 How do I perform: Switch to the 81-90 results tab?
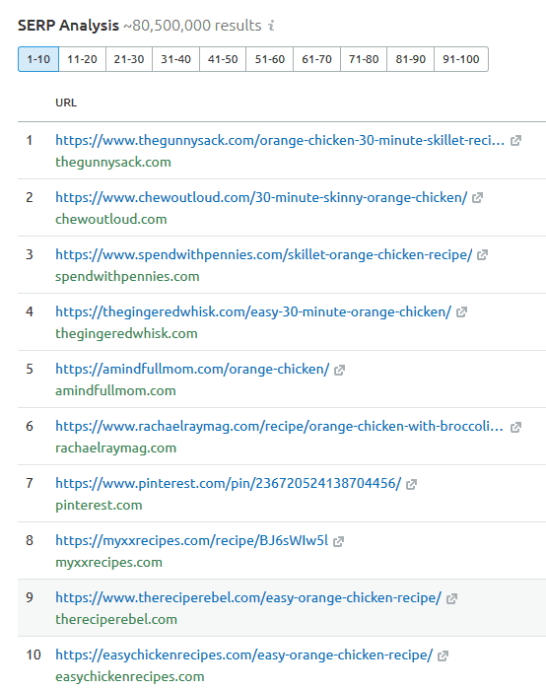coord(410,59)
